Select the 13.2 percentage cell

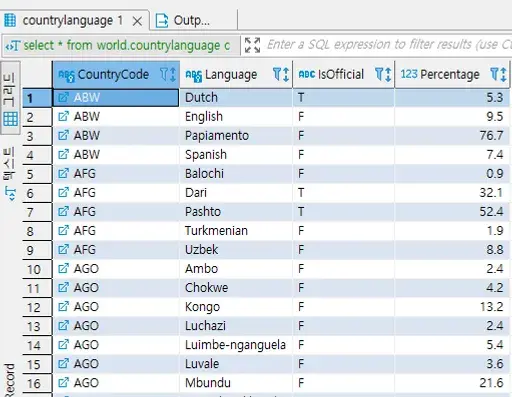[x=452, y=306]
